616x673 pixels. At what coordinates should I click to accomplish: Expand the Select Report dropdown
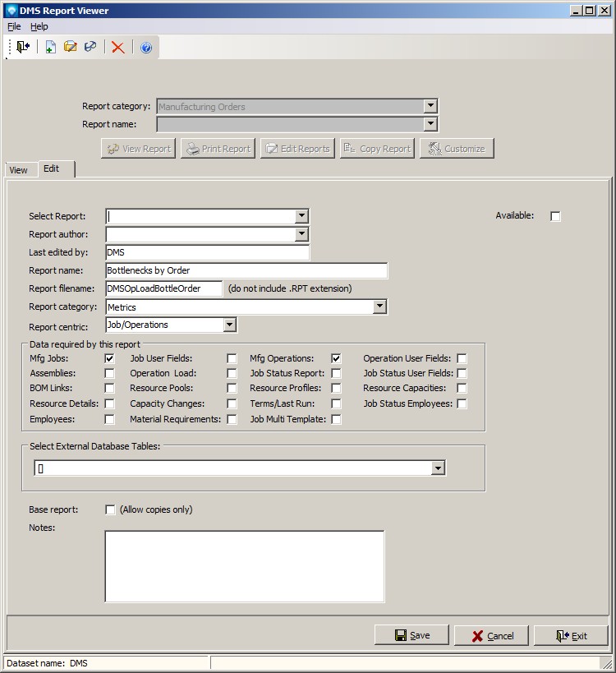[x=302, y=216]
